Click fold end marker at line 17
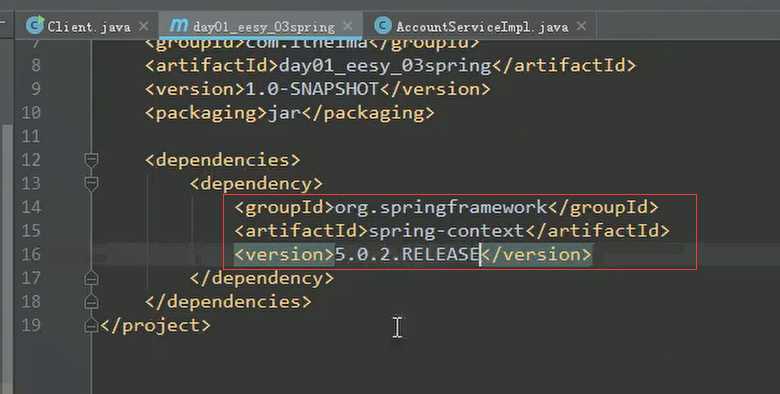This screenshot has height=394, width=780. coord(91,278)
